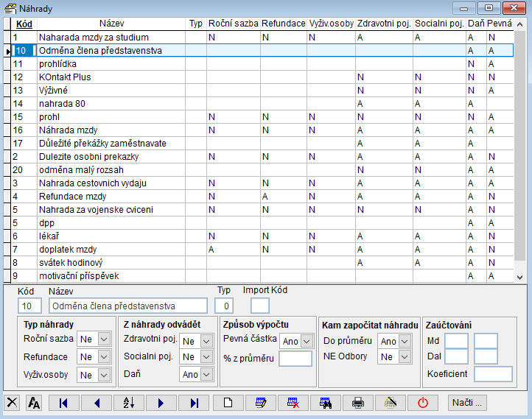Open the Roční sazba dropdown

click(x=104, y=339)
